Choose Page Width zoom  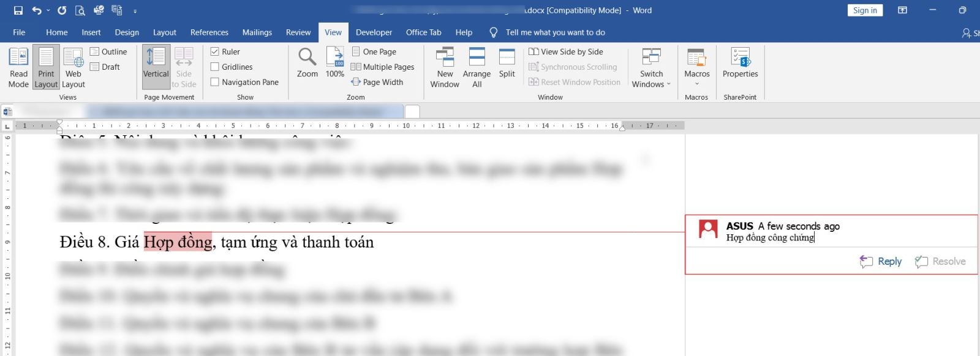(377, 82)
